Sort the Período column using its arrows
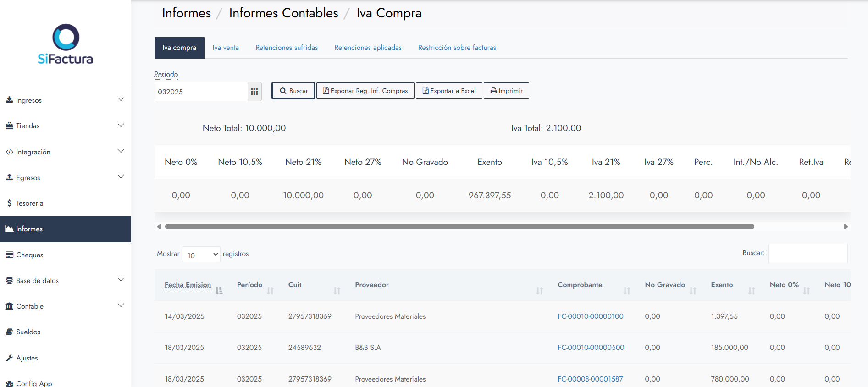 (270, 290)
